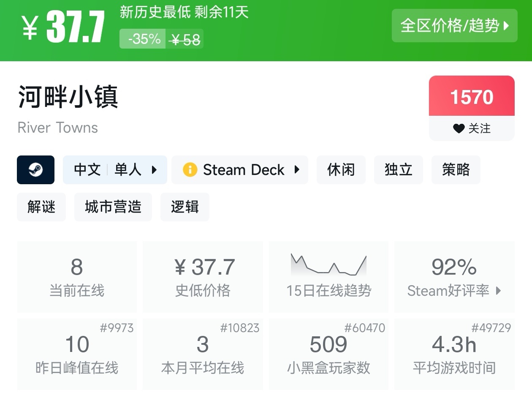532x398 pixels.
Task: Expand Steam Deck compatibility arrow
Action: pyautogui.click(x=297, y=170)
